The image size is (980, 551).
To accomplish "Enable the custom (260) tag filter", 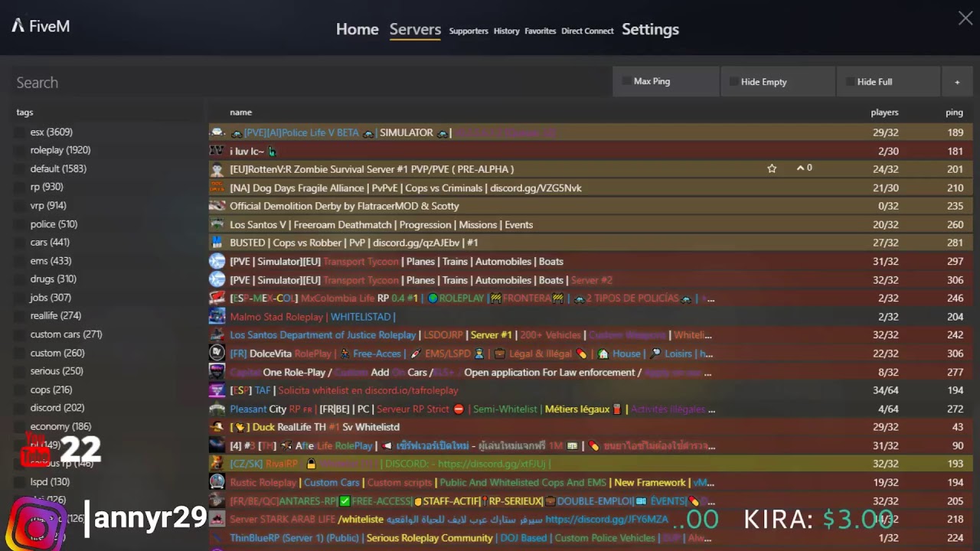I will (19, 353).
